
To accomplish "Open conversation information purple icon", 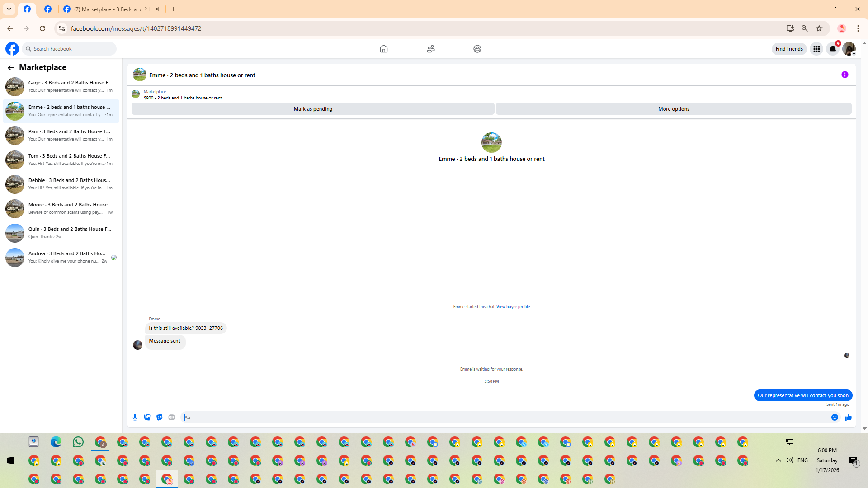I will [844, 75].
